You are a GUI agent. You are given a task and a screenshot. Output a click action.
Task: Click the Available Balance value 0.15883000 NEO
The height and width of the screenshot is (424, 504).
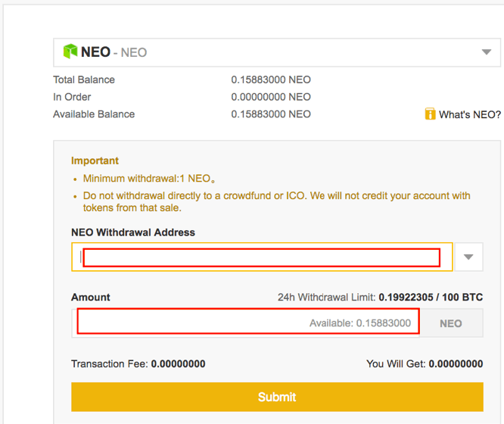271,114
